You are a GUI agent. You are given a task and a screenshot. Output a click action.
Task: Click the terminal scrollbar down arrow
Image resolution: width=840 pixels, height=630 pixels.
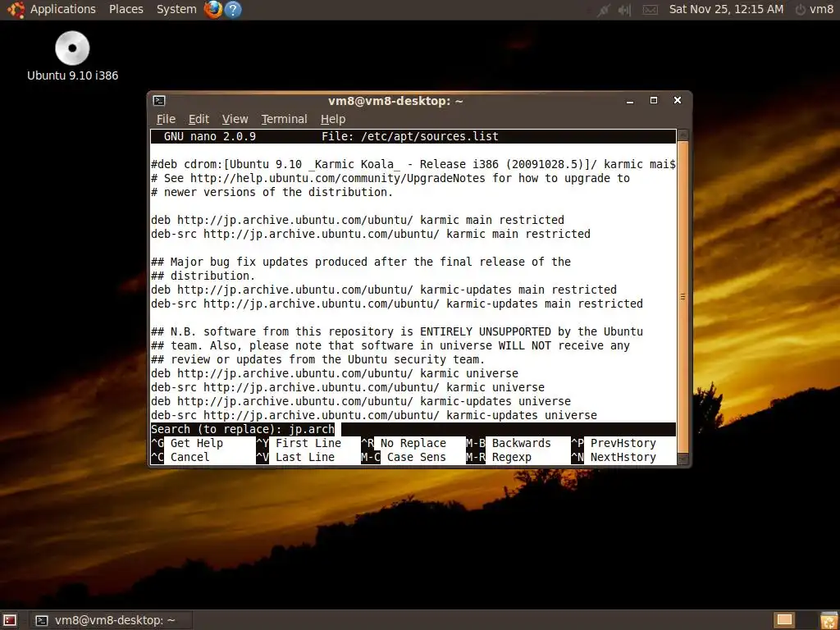click(x=682, y=459)
